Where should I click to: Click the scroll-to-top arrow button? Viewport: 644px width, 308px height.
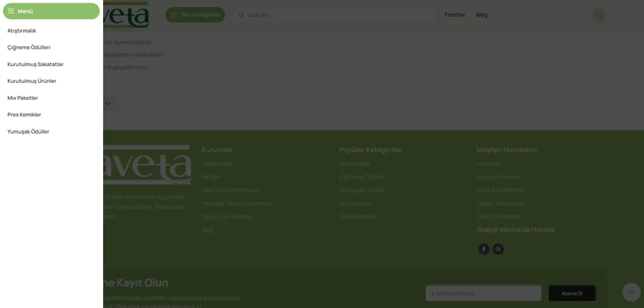(631, 292)
